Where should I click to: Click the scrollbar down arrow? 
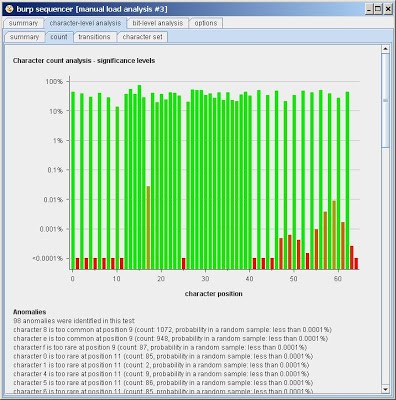tap(386, 389)
